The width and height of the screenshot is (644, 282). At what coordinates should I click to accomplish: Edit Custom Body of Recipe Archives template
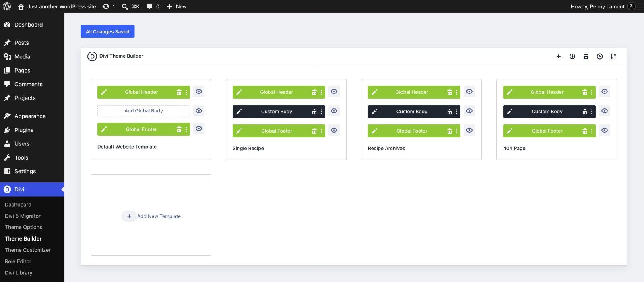click(x=374, y=112)
